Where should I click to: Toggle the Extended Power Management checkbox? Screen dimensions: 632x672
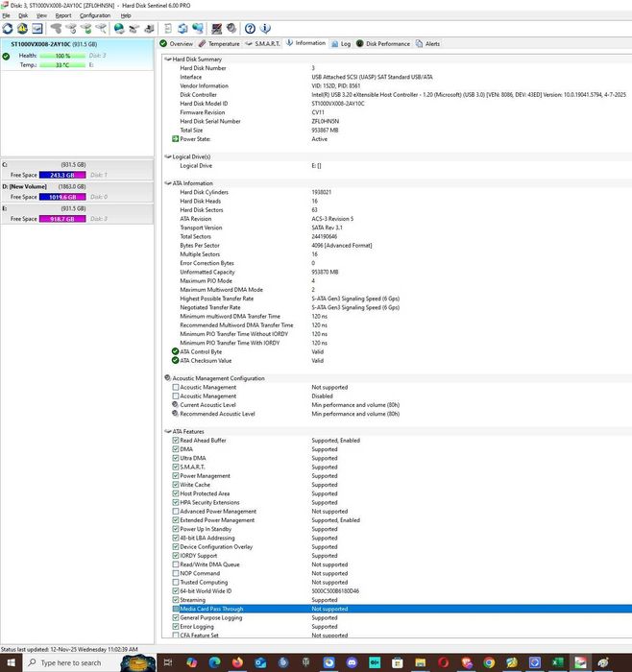(176, 520)
